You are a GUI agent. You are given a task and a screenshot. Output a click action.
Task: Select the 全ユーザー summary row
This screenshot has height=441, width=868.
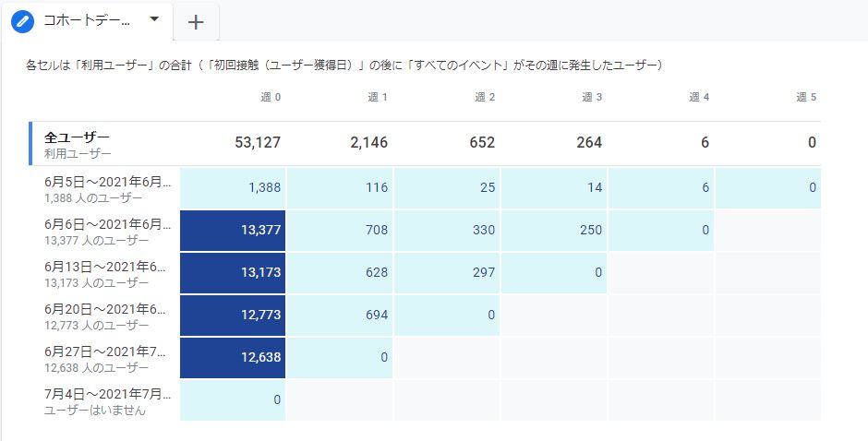[425, 143]
